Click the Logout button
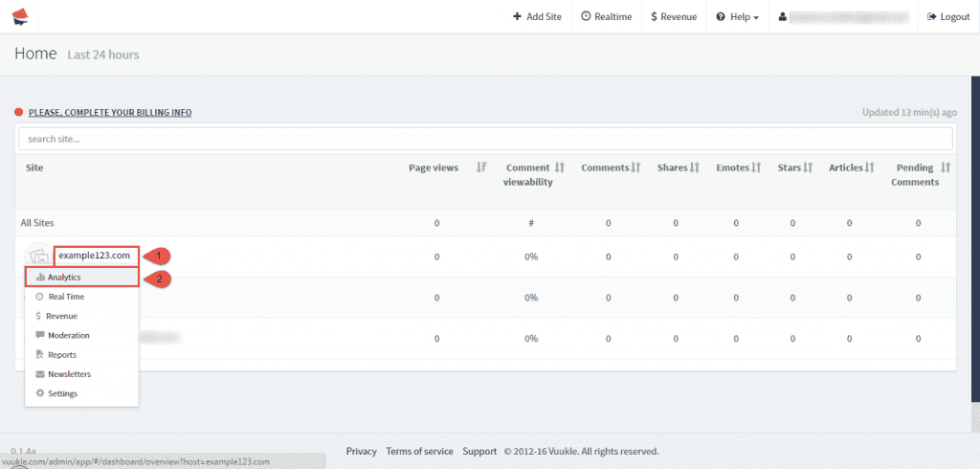This screenshot has width=980, height=469. (948, 16)
